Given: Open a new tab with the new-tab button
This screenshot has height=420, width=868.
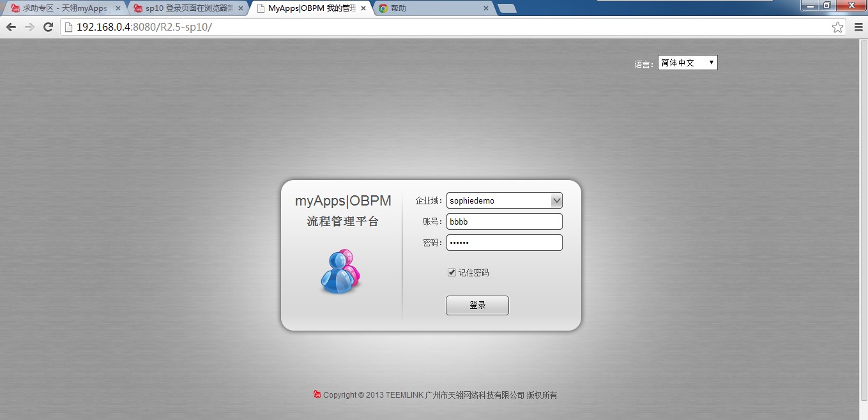Looking at the screenshot, I should 507,8.
